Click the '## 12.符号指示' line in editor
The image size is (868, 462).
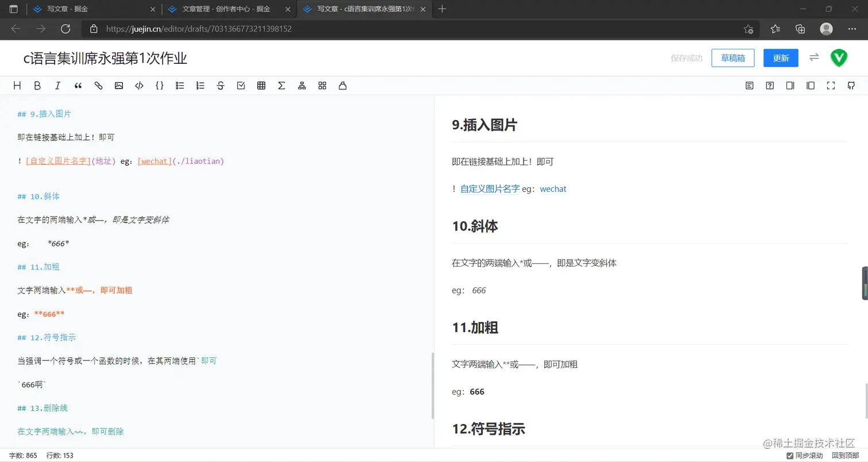(x=46, y=337)
